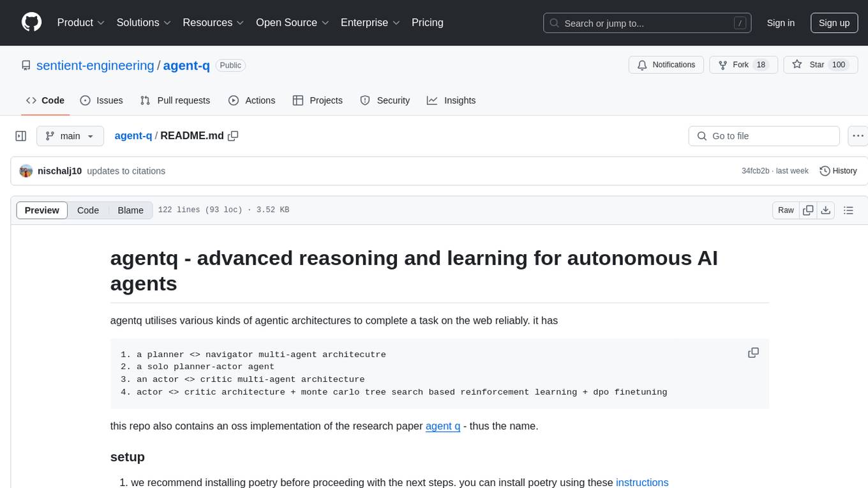Expand the Enterprise menu
Image resolution: width=868 pixels, height=488 pixels.
pos(370,22)
